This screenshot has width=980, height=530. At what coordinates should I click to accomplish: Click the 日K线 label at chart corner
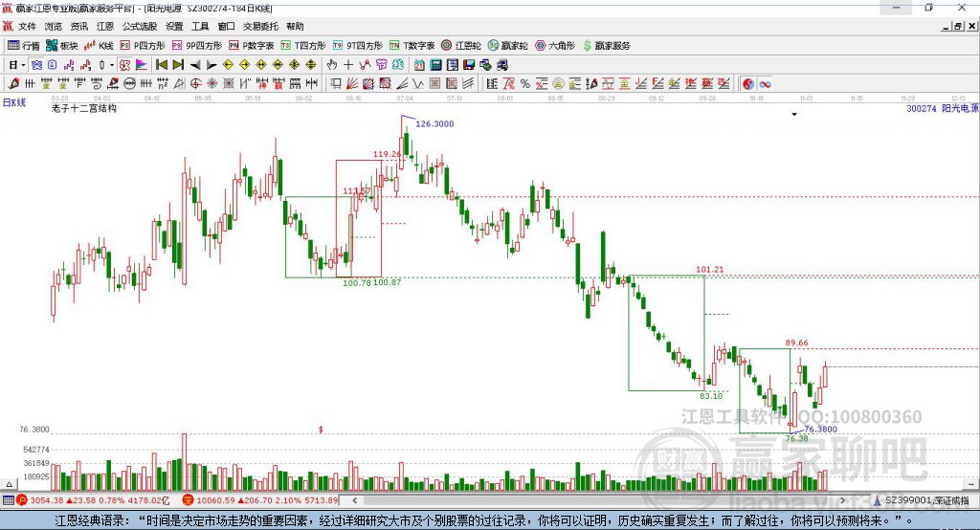13,102
